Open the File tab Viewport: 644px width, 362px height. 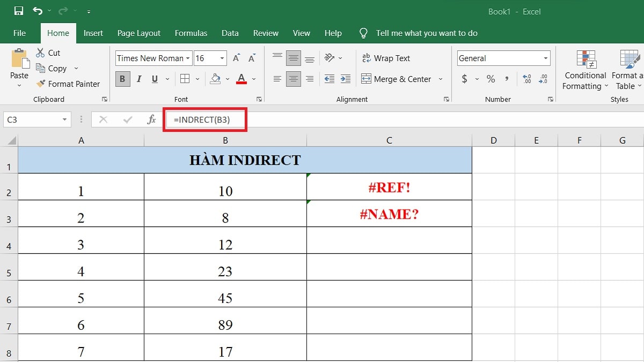19,33
